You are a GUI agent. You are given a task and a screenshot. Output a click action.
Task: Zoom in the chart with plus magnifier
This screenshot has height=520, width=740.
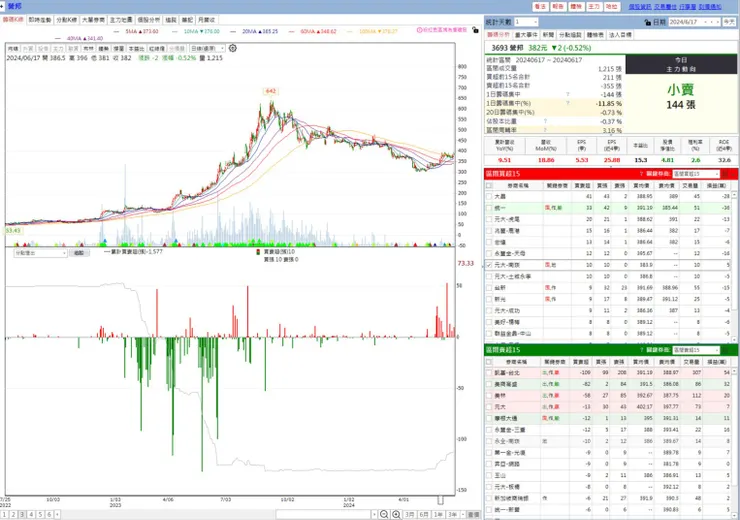pos(396,514)
